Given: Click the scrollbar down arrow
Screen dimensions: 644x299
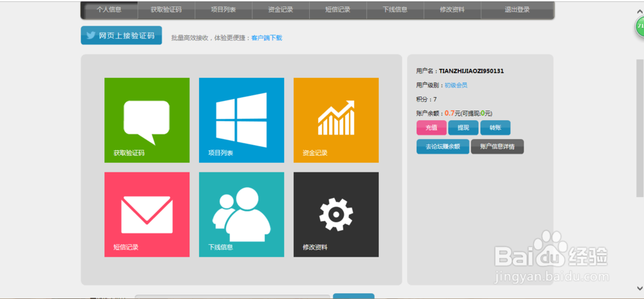Looking at the screenshot, I should point(639,288).
